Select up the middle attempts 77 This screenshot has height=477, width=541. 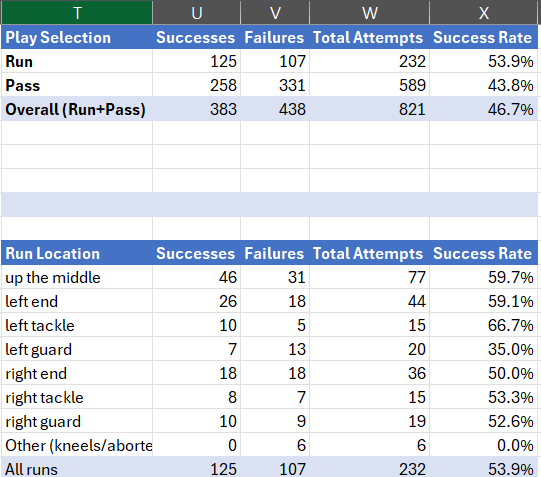[370, 277]
